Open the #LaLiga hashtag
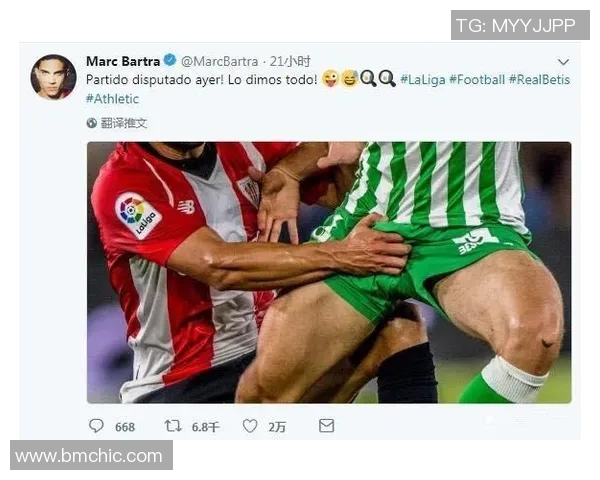 tap(422, 80)
